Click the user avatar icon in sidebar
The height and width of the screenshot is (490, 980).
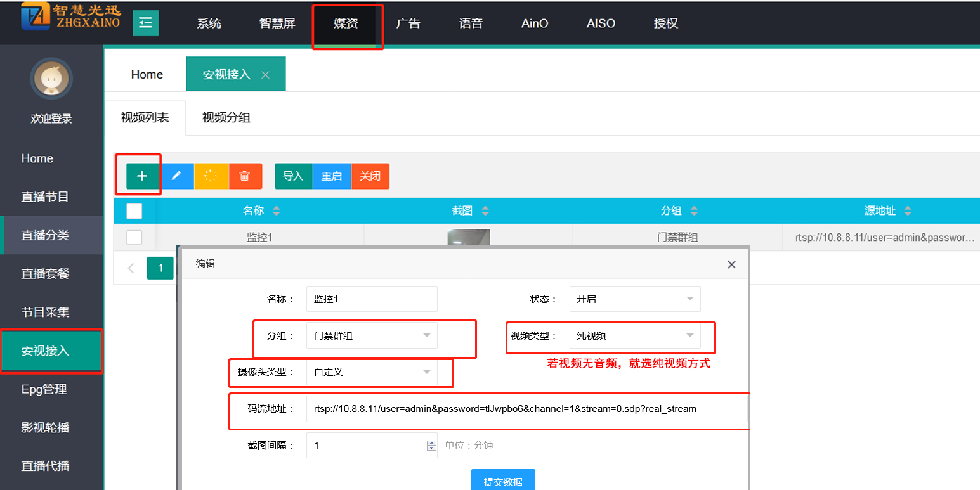coord(51,79)
